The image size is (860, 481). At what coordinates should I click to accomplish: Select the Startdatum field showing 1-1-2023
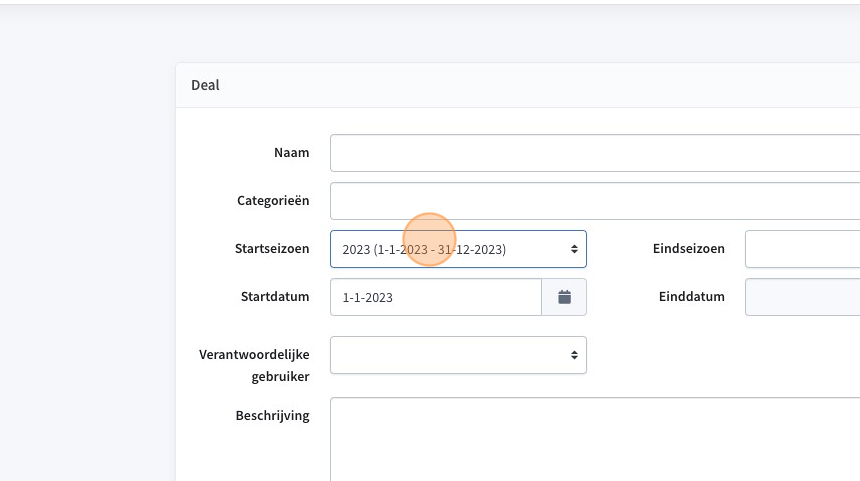coord(436,297)
